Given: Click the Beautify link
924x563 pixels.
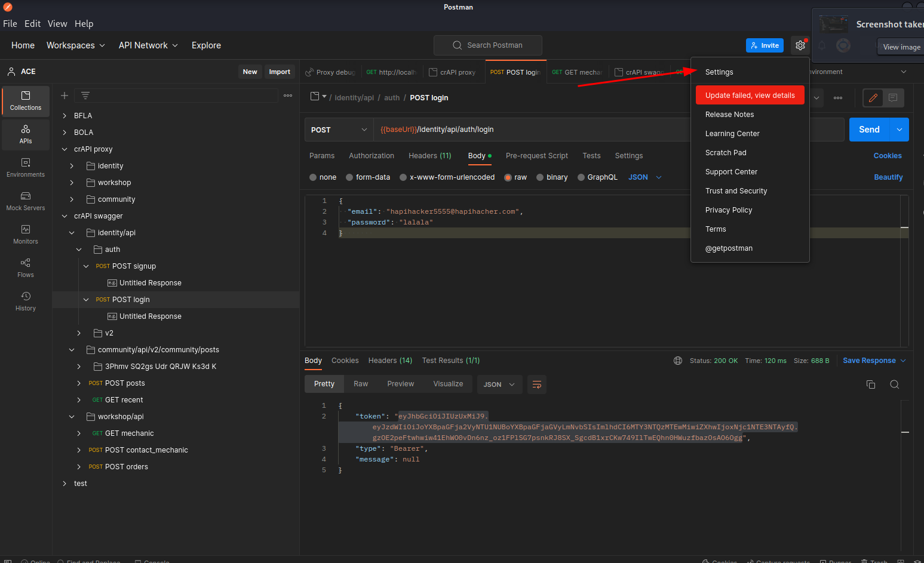Looking at the screenshot, I should [x=888, y=177].
